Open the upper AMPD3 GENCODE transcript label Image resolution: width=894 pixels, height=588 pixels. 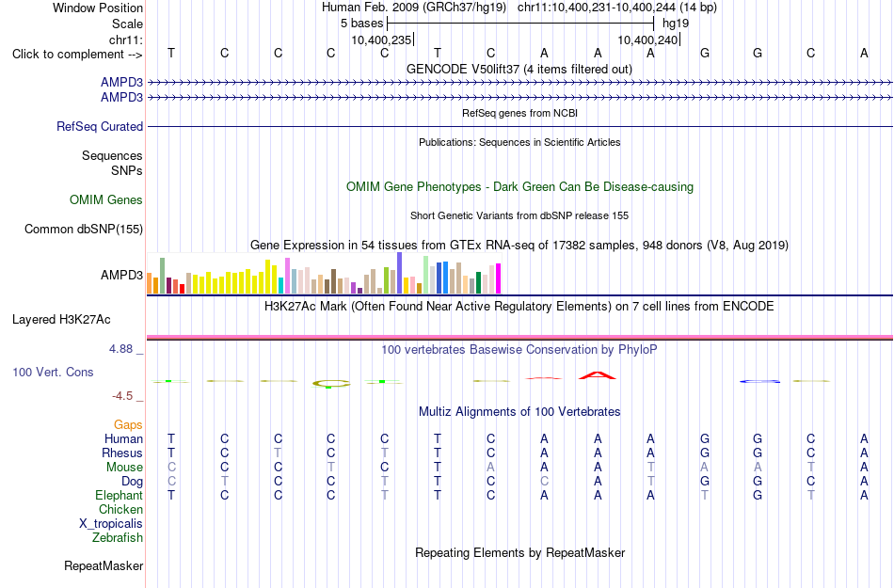point(121,82)
